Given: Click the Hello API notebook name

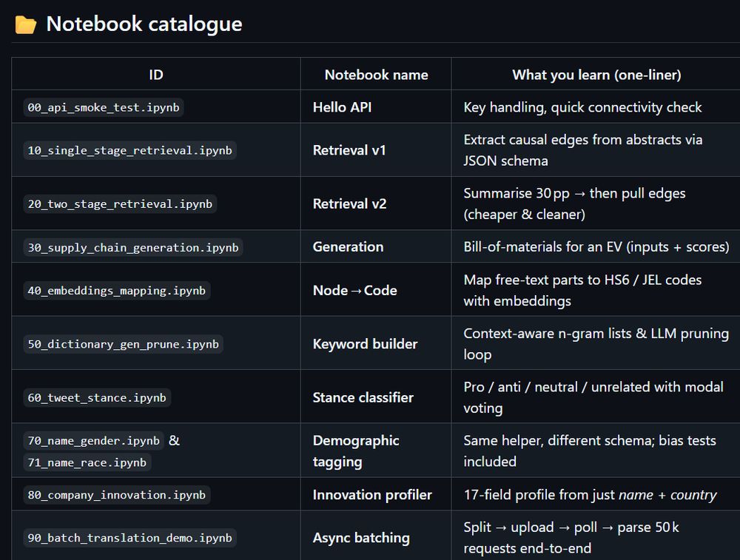Looking at the screenshot, I should coord(342,107).
